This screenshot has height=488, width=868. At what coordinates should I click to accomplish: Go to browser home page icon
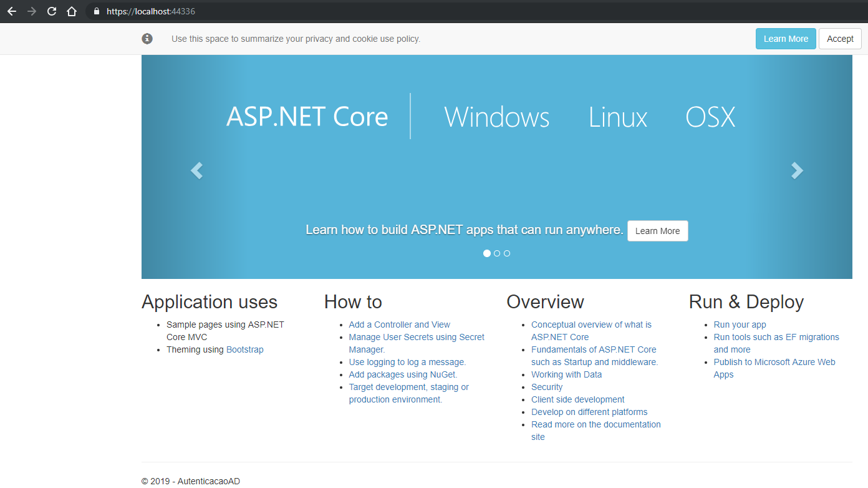pyautogui.click(x=72, y=11)
